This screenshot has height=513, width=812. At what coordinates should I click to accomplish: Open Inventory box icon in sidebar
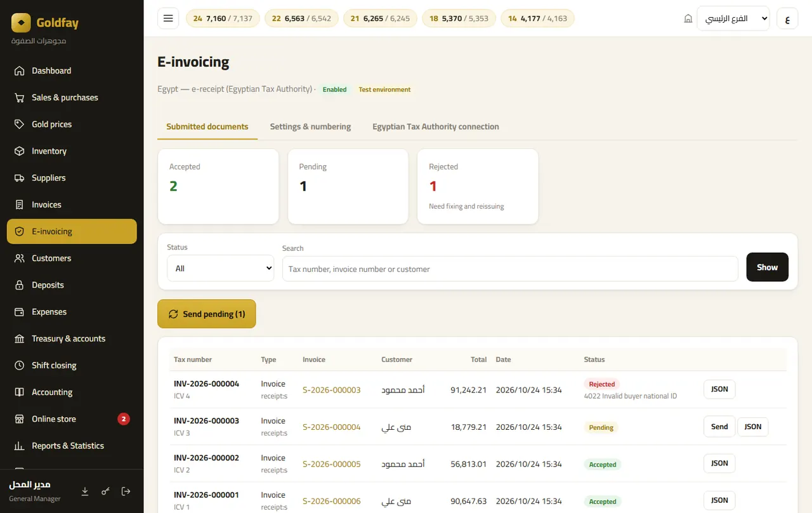click(20, 151)
